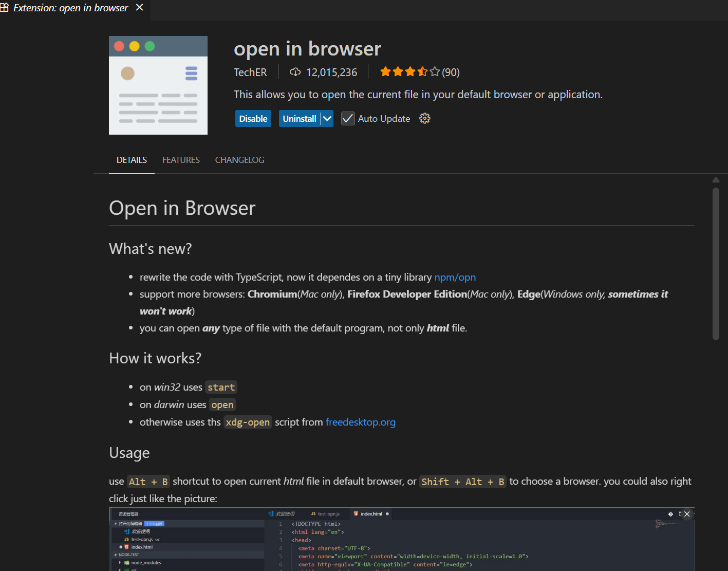Click the cloud download install count icon

tap(295, 72)
